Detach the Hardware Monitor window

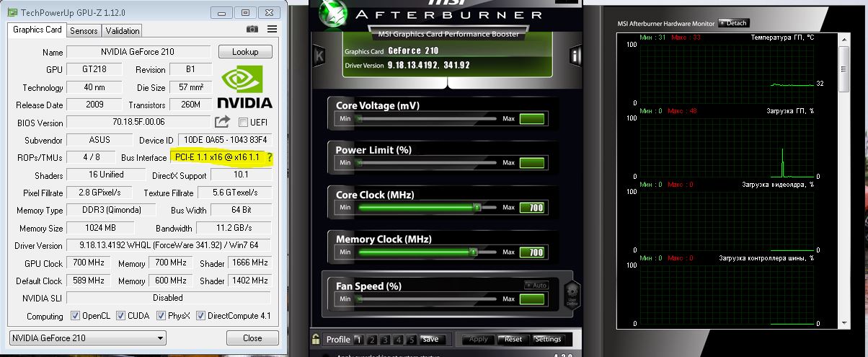point(732,23)
